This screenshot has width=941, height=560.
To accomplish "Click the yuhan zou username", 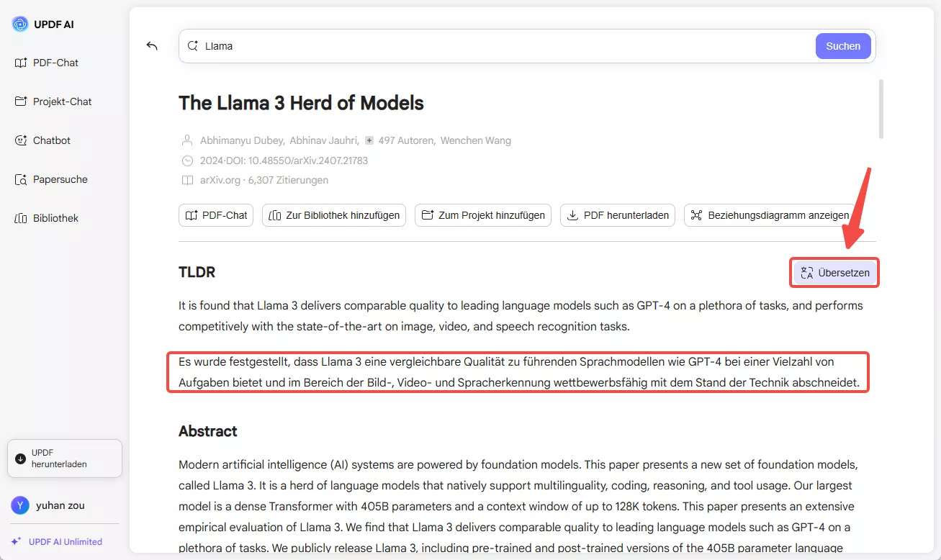I will tap(60, 505).
